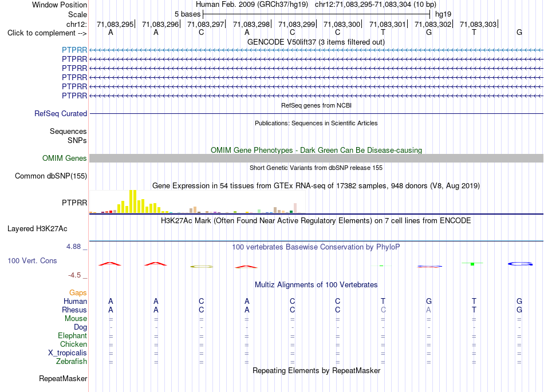
Task: Click 'chr12:71,083,295-71,083,304 (10 bp)' position text
Action: tap(376, 5)
